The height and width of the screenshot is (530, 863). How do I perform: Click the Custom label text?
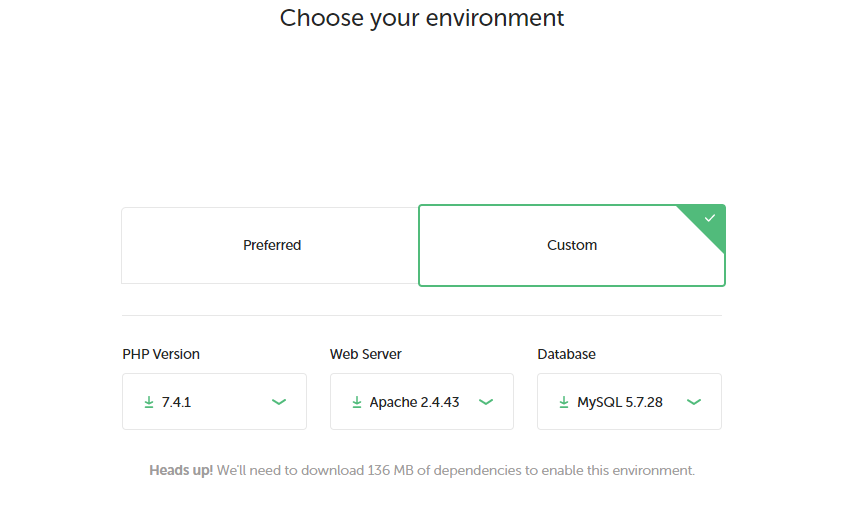[x=572, y=245]
